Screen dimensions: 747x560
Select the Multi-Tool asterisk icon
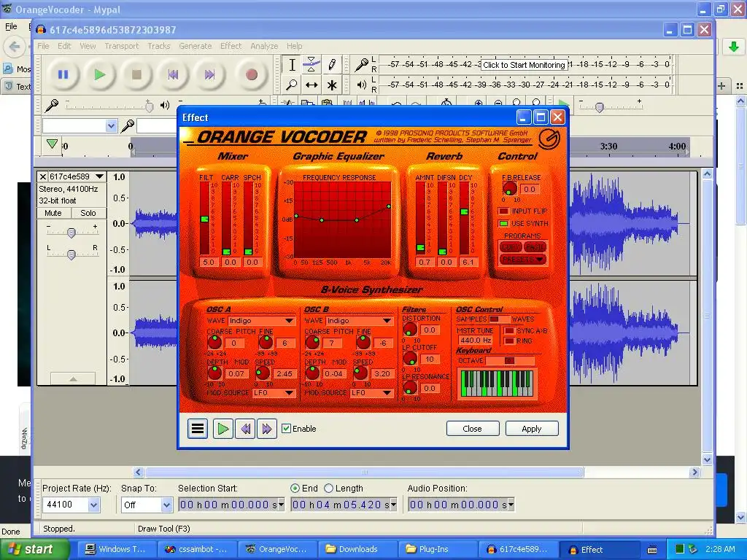332,85
